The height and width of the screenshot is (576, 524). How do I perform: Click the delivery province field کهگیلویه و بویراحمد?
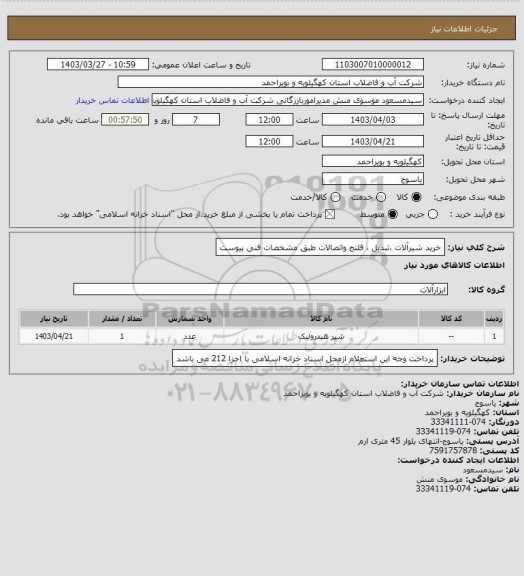tap(373, 161)
